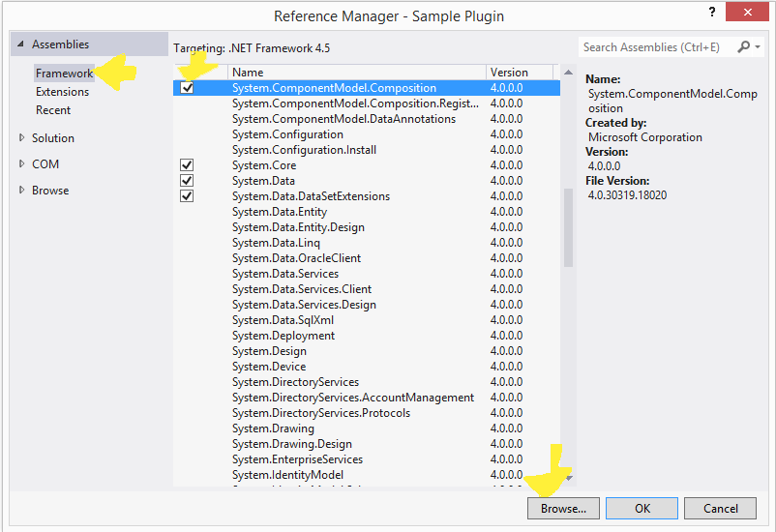Select System.Data.OracleClient row

(x=367, y=258)
